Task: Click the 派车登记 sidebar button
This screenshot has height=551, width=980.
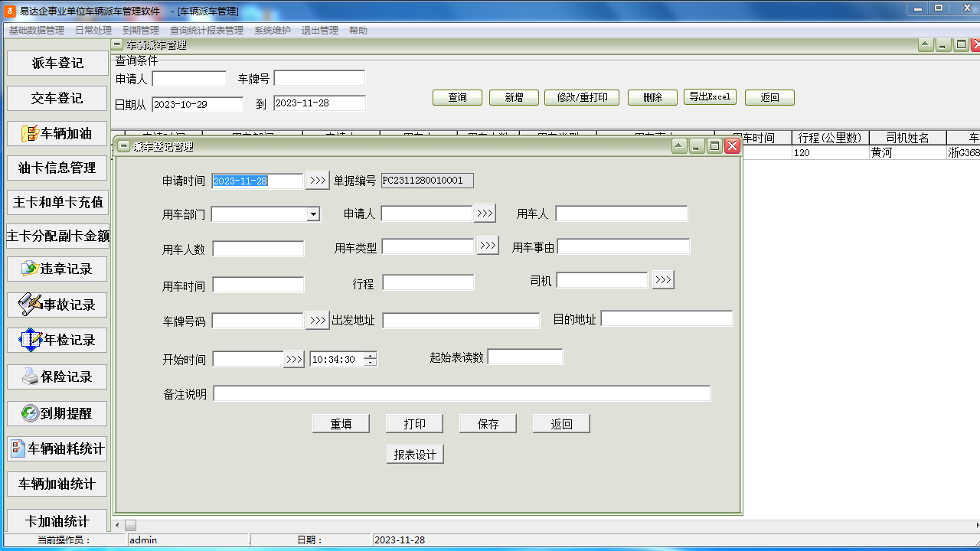Action: [57, 63]
